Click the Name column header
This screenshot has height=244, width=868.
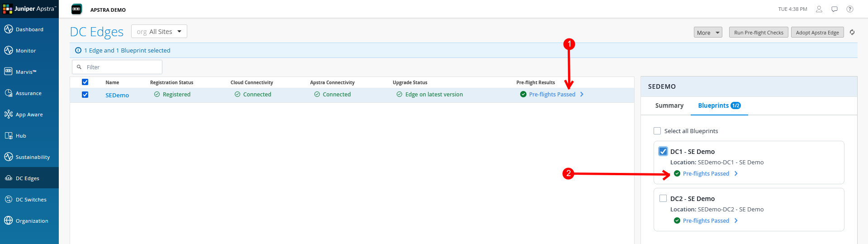[x=112, y=82]
